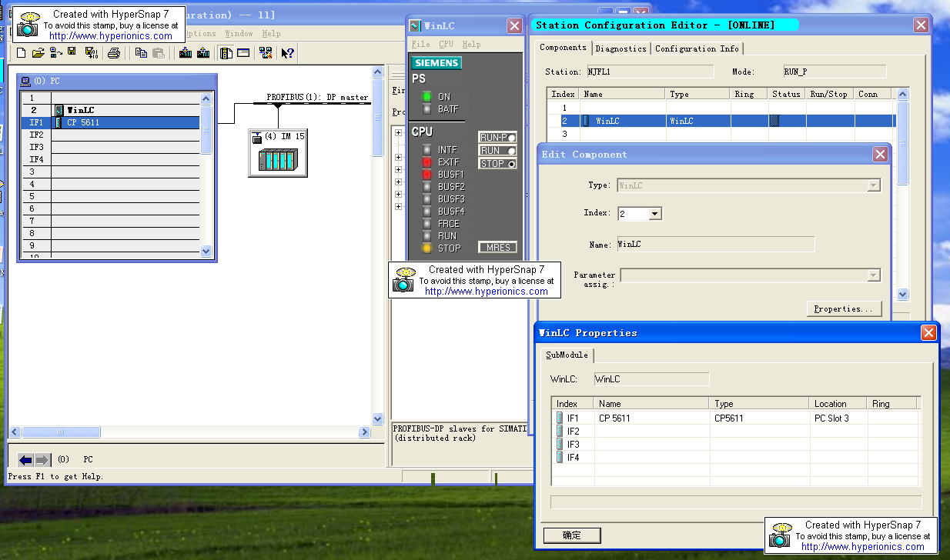Open the Index dropdown in Edit Component

click(x=654, y=214)
